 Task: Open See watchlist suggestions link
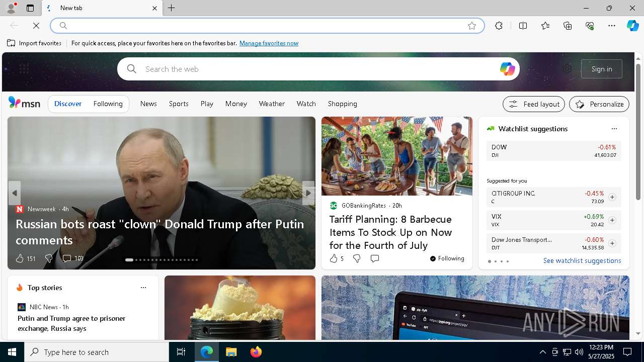pos(582,260)
